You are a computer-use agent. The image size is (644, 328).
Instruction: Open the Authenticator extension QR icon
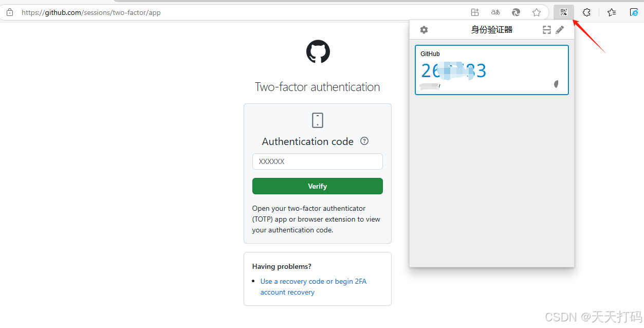563,12
